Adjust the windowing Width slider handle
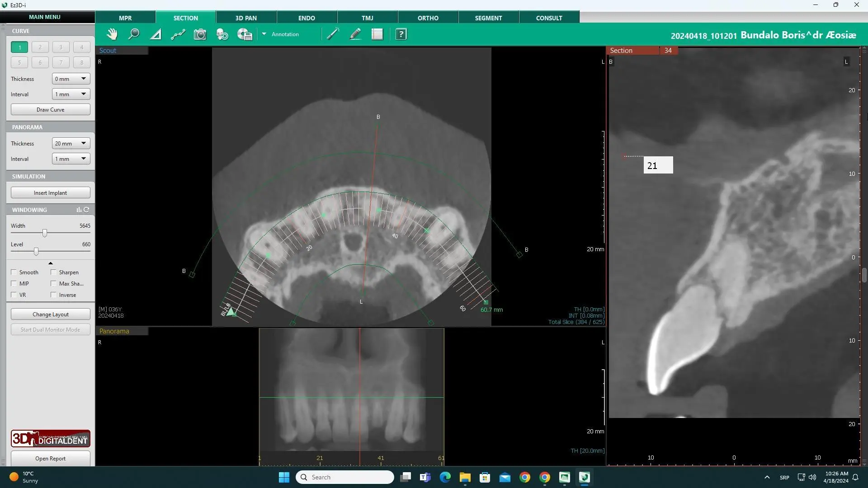Image resolution: width=868 pixels, height=488 pixels. click(45, 233)
